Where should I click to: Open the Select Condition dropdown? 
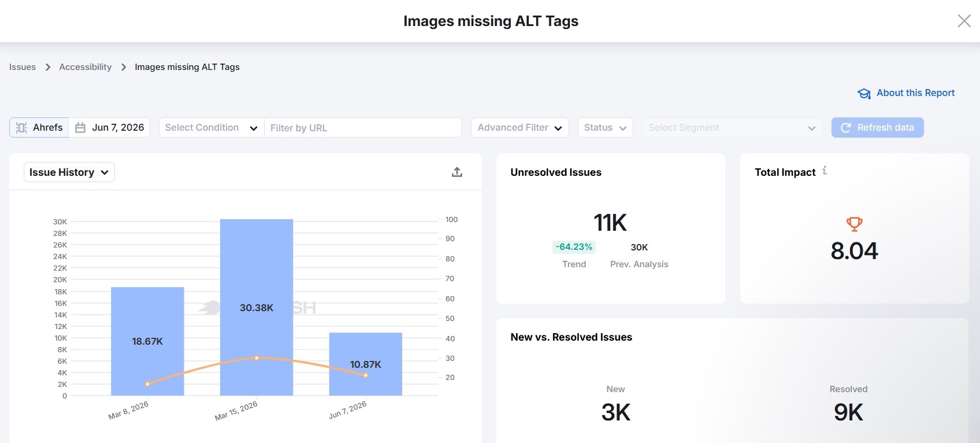(211, 127)
